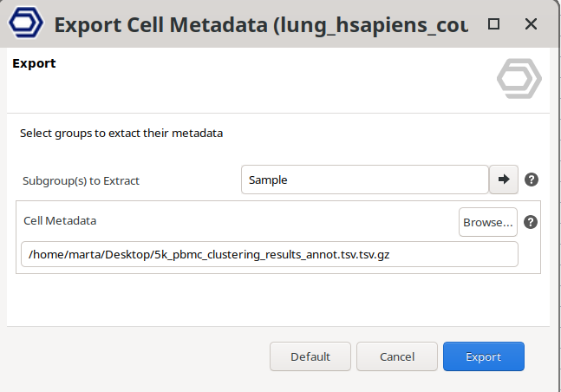
Task: Click the Default button
Action: pyautogui.click(x=310, y=356)
